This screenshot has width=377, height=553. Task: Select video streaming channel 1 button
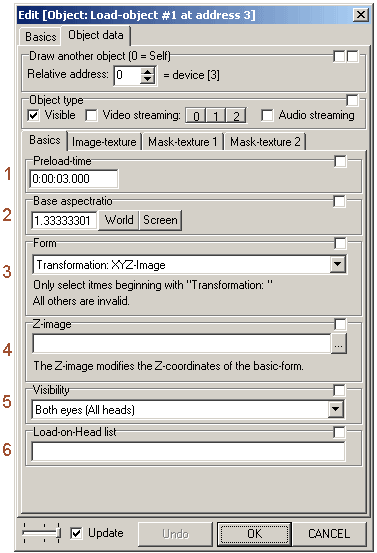[x=216, y=116]
